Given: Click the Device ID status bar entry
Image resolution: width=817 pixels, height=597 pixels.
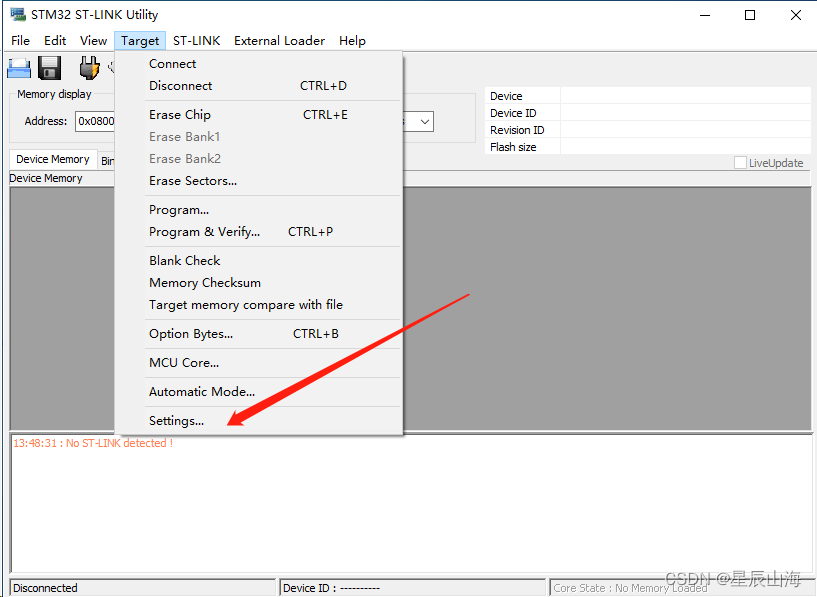Looking at the screenshot, I should click(412, 588).
